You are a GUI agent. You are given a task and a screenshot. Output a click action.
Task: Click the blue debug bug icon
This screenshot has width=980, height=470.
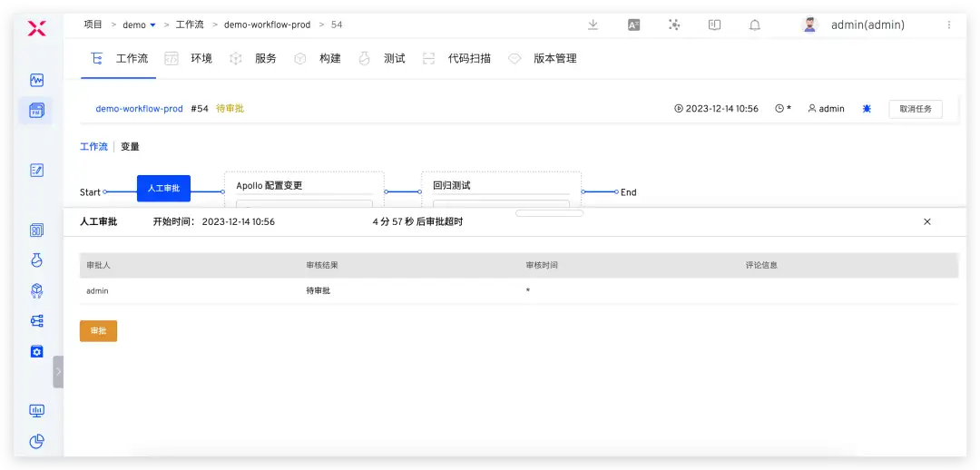pos(867,109)
